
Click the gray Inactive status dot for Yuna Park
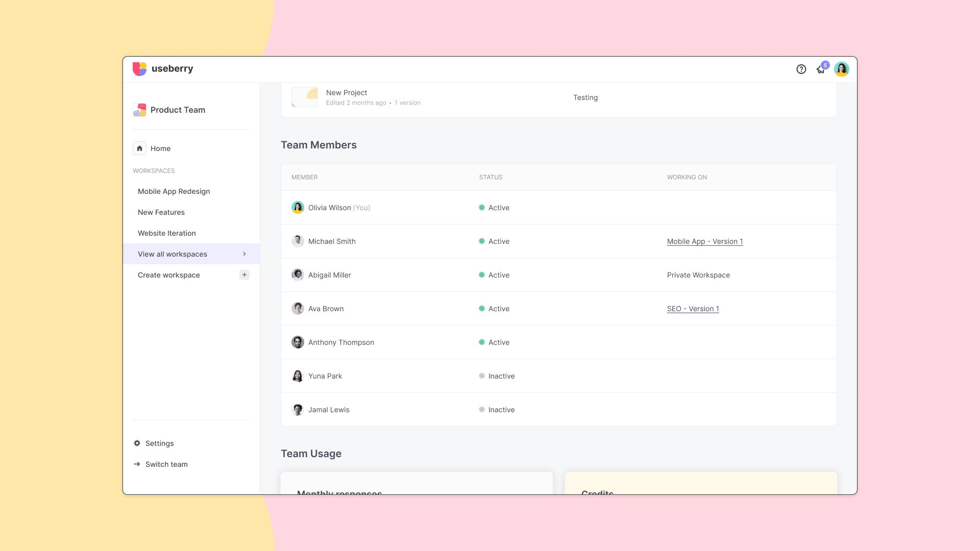click(x=482, y=375)
